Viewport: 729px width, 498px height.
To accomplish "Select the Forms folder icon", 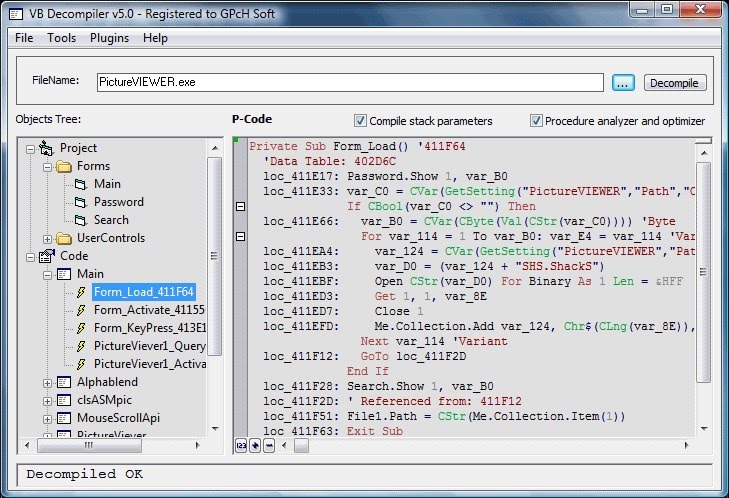I will click(x=65, y=166).
